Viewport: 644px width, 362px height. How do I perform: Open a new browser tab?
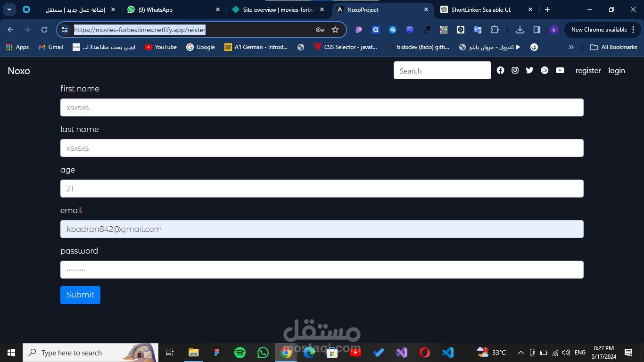(x=547, y=9)
